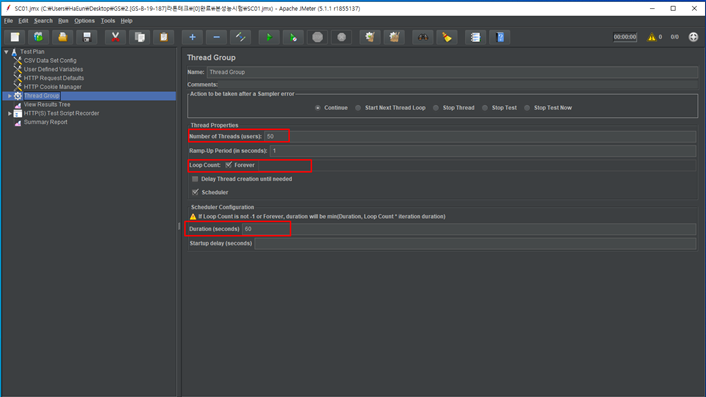Screen dimensions: 706x397
Task: Click the Shutdown threads icon
Action: [342, 37]
